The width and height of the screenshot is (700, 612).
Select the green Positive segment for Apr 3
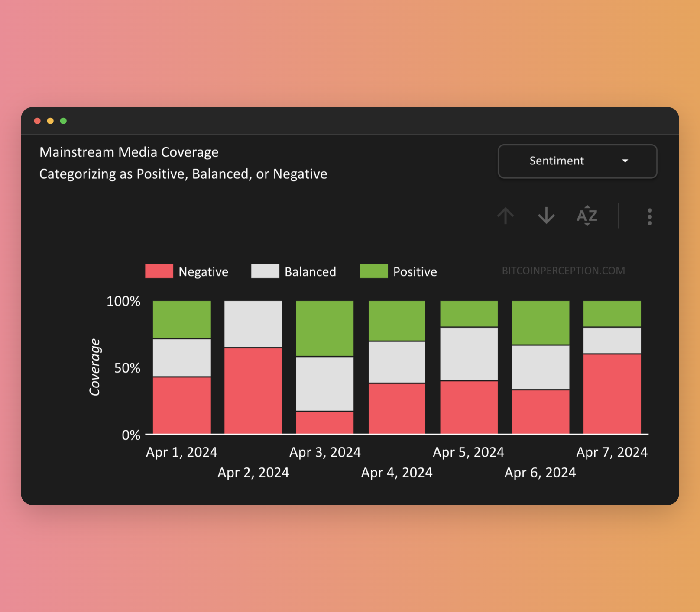point(324,329)
